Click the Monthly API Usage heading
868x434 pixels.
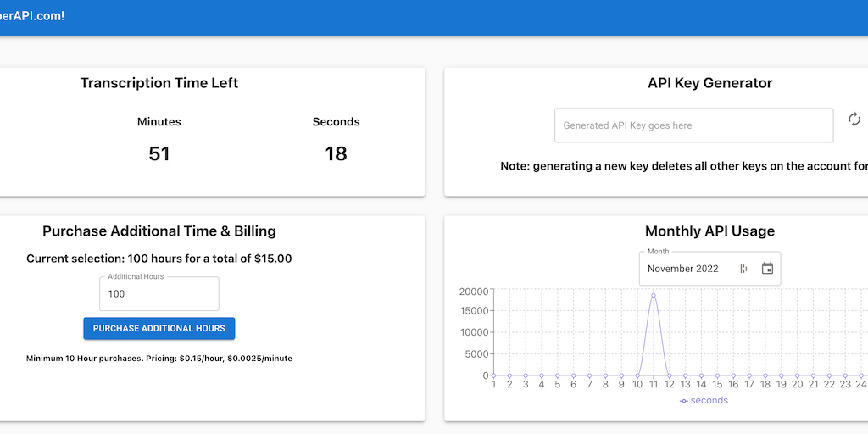(x=709, y=231)
